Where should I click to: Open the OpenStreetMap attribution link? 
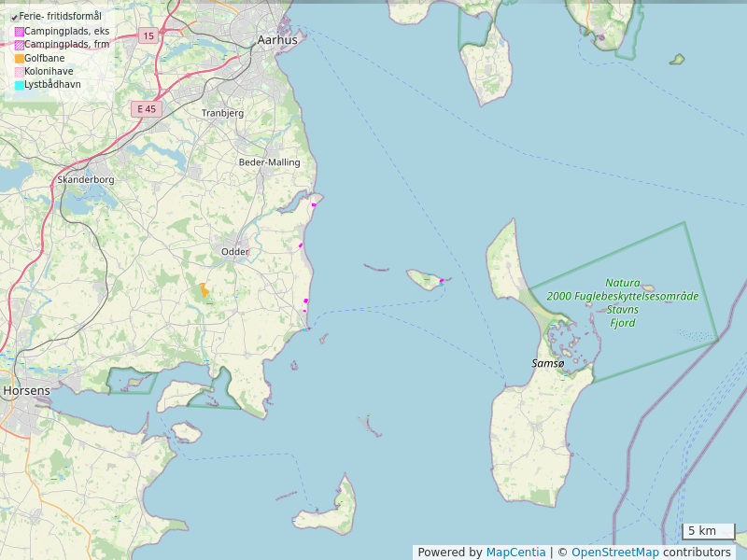click(x=614, y=553)
